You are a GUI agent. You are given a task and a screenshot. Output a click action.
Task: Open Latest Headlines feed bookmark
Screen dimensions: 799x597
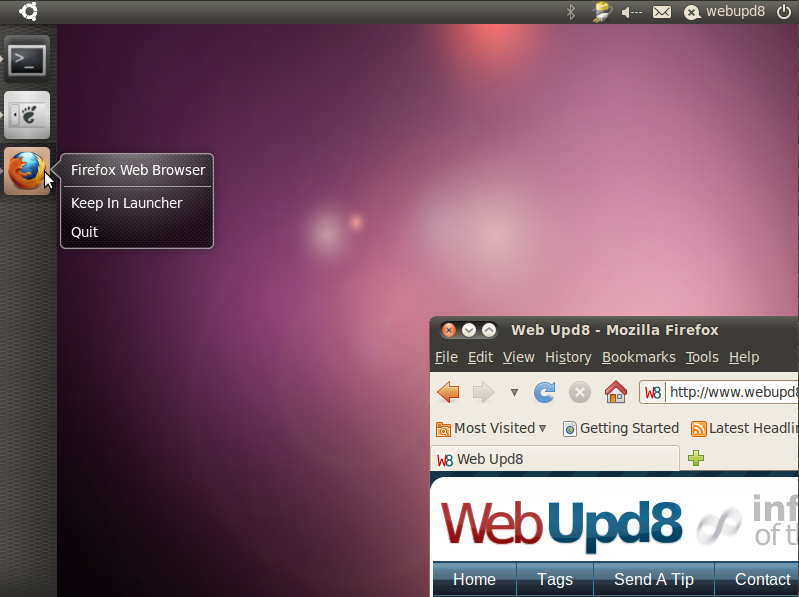click(744, 428)
